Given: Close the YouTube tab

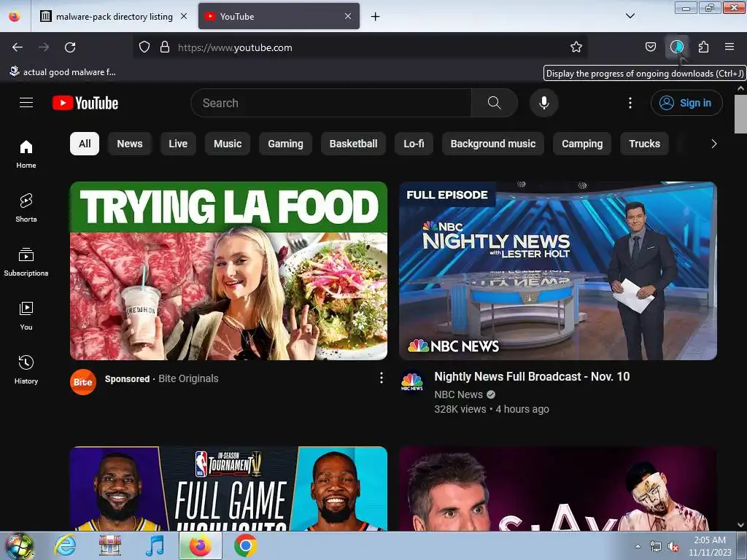Looking at the screenshot, I should (x=348, y=16).
